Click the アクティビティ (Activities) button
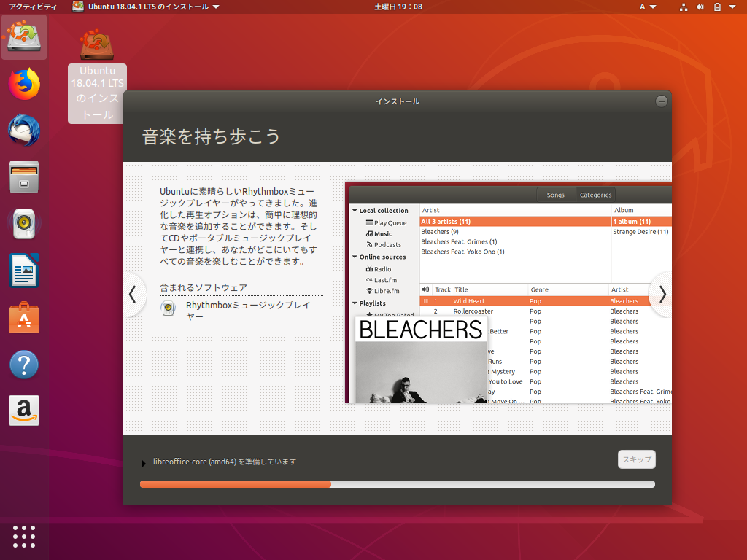Viewport: 747px width, 560px height. [x=33, y=7]
